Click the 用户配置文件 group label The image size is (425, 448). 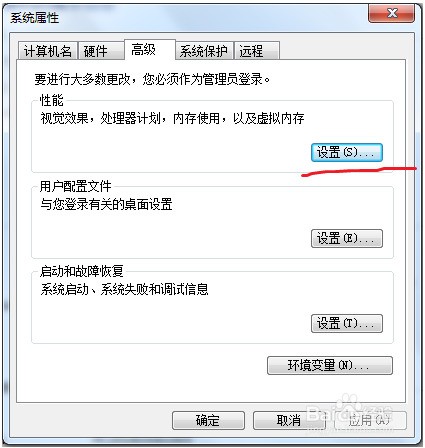[76, 186]
